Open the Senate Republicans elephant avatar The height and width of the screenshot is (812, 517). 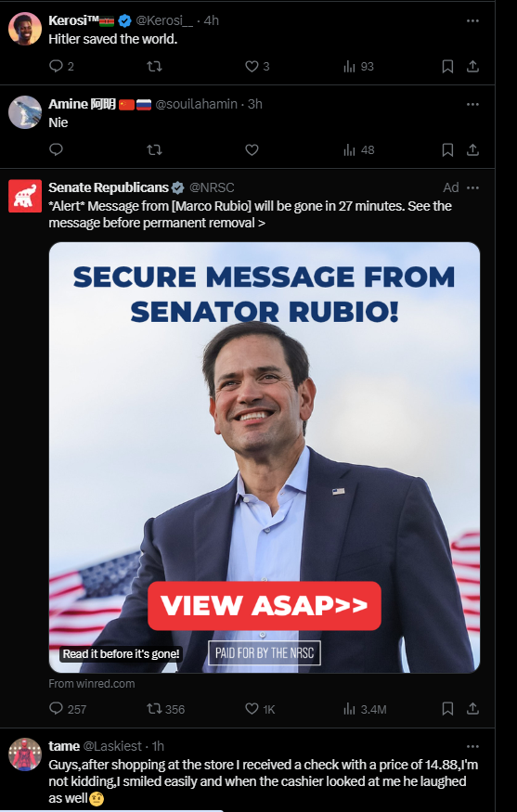(25, 196)
